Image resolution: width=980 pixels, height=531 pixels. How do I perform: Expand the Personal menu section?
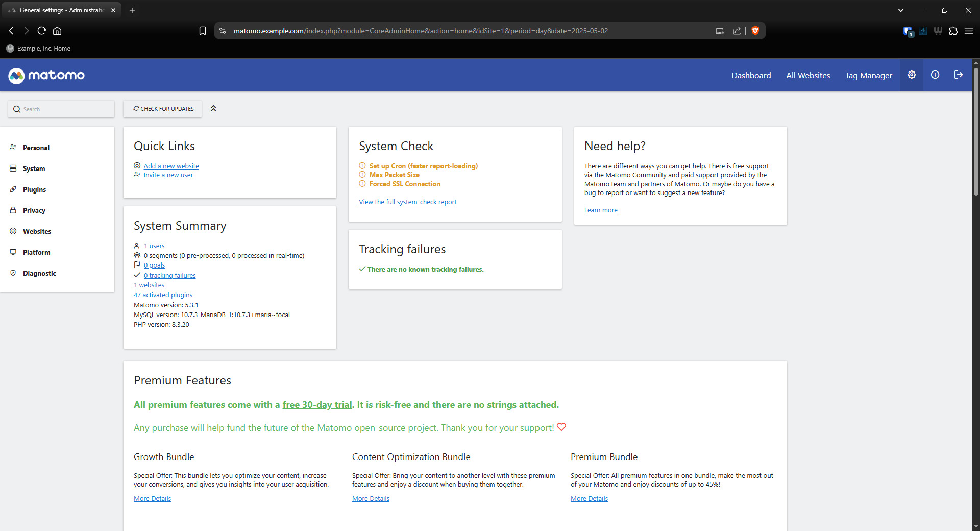36,148
